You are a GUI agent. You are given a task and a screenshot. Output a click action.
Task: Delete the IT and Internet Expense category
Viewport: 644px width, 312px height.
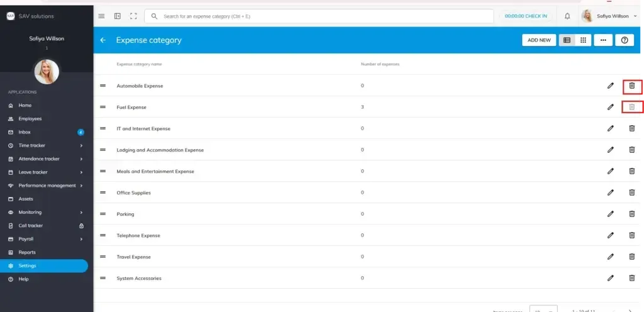coord(632,128)
